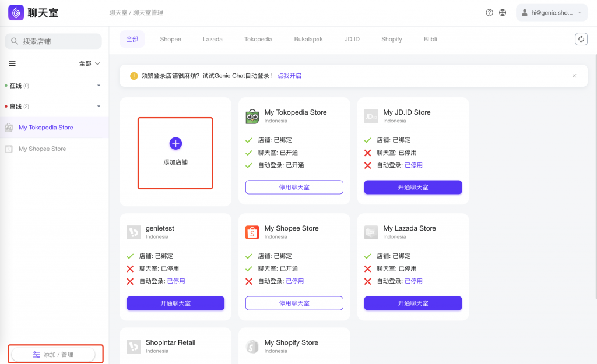
Task: Click the My JD.ID Store logo
Action: tap(371, 116)
